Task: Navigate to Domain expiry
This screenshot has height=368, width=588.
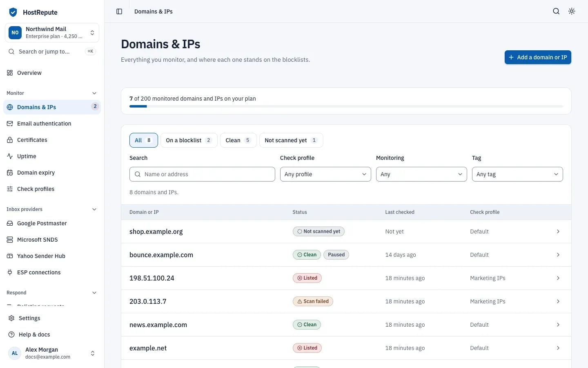Action: pos(52,173)
